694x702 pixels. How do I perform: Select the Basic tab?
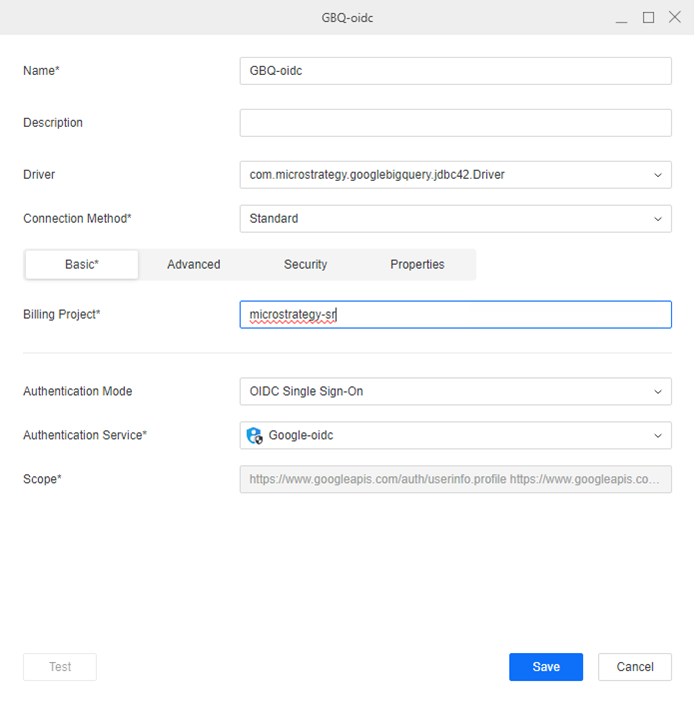tap(81, 265)
